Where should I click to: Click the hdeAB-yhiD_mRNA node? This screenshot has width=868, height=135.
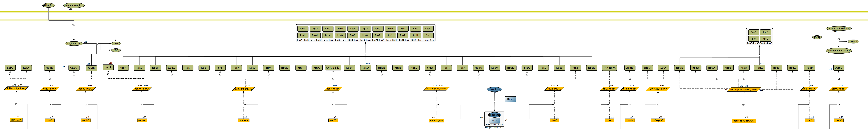point(436,89)
